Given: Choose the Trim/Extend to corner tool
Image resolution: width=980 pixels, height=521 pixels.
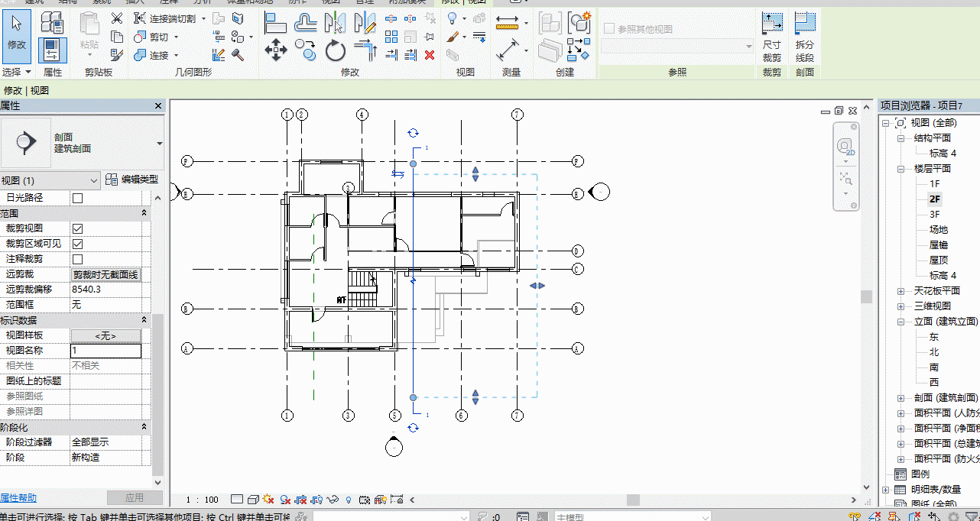Looking at the screenshot, I should pos(365,51).
